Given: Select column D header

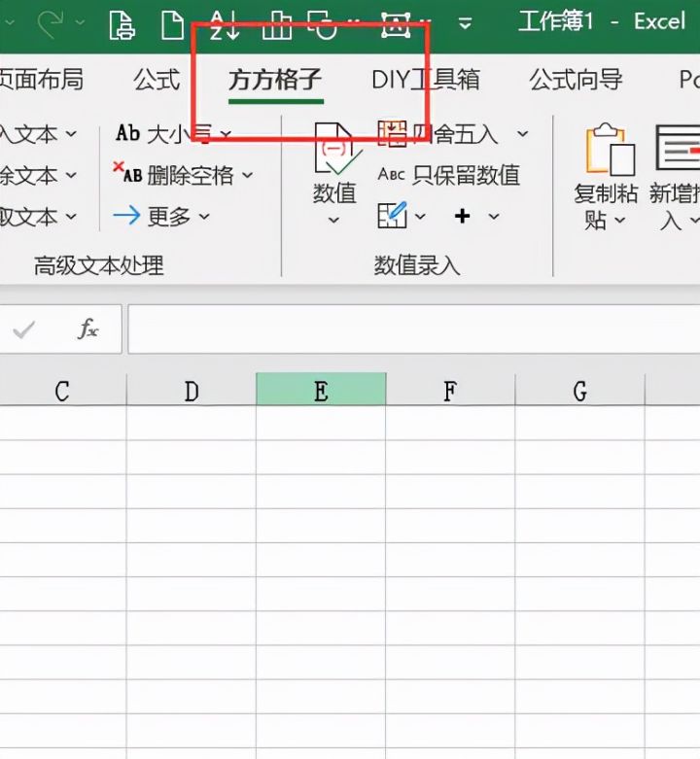Looking at the screenshot, I should (192, 389).
